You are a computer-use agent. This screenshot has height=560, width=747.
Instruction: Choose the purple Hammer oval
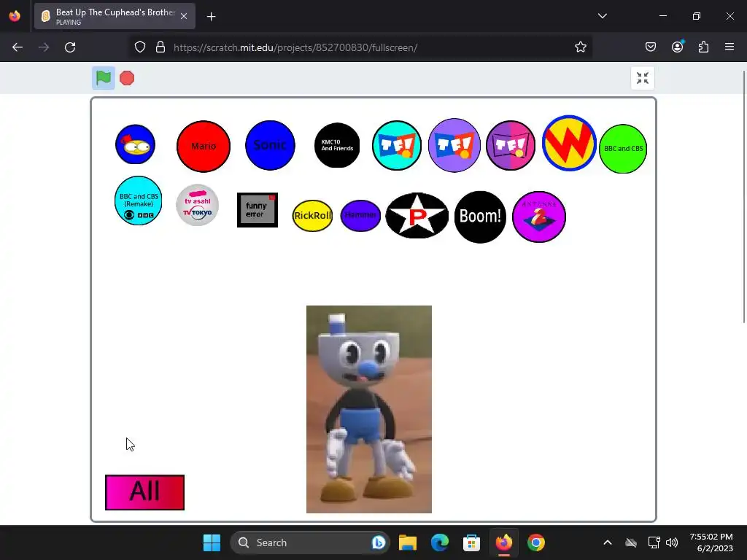pyautogui.click(x=360, y=216)
